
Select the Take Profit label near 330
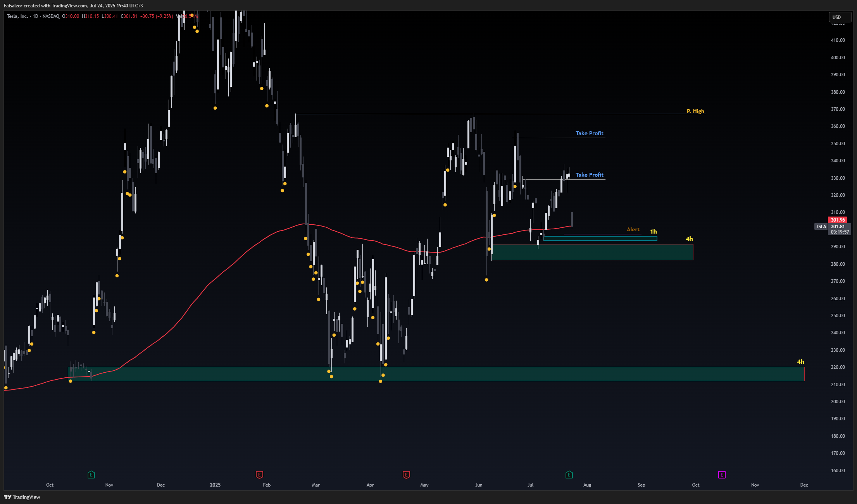pyautogui.click(x=589, y=175)
